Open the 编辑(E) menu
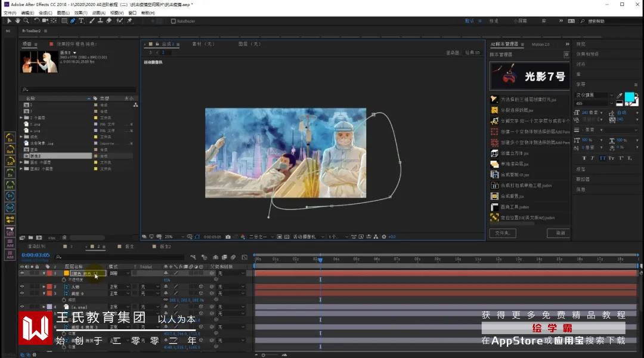This screenshot has height=358, width=644. [x=27, y=13]
